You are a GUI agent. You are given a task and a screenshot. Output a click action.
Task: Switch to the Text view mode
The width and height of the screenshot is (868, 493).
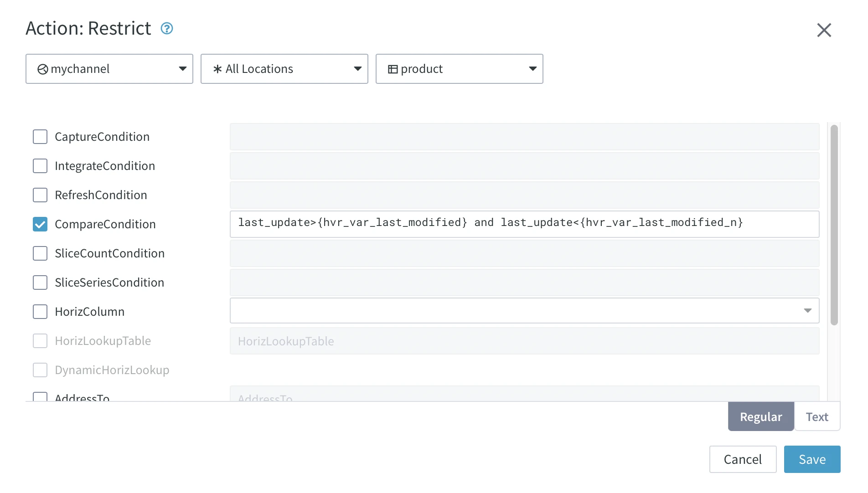pos(817,416)
